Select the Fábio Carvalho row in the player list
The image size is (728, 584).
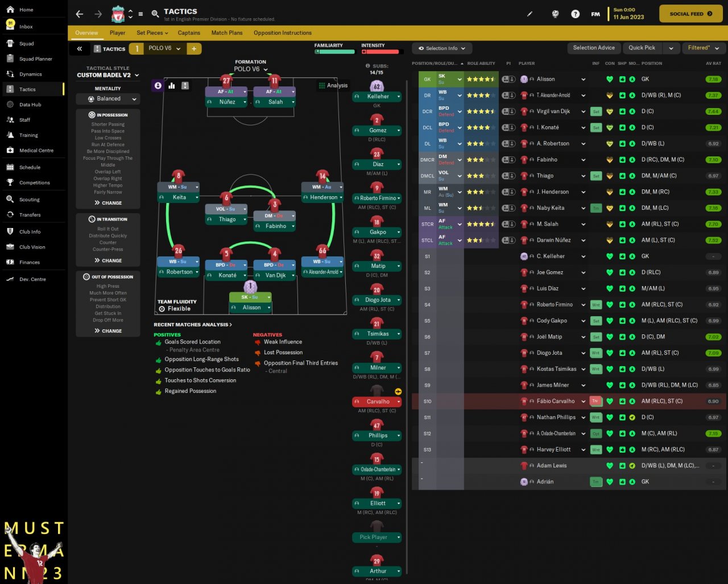tap(569, 401)
